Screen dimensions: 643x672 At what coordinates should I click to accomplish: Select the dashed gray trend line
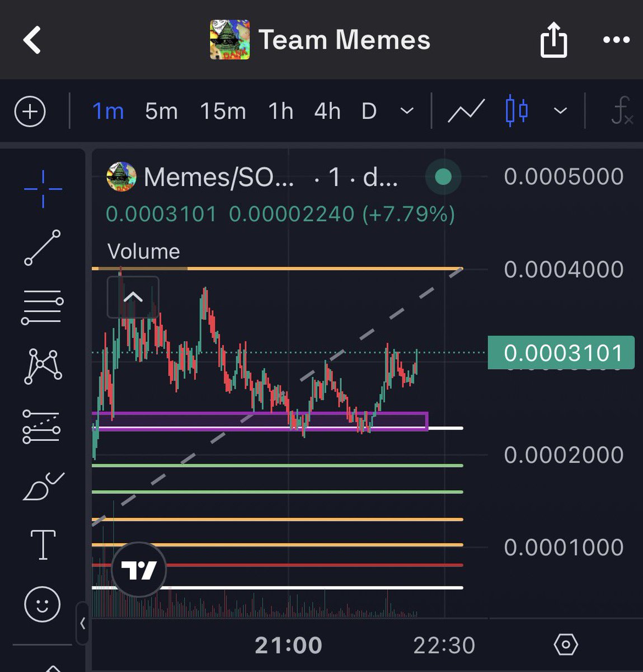pyautogui.click(x=277, y=397)
